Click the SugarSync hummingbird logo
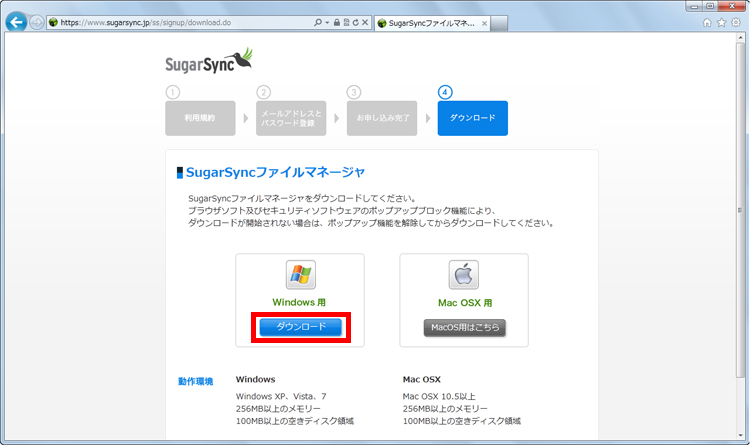Viewport: 750px width, 445px height. pyautogui.click(x=209, y=61)
